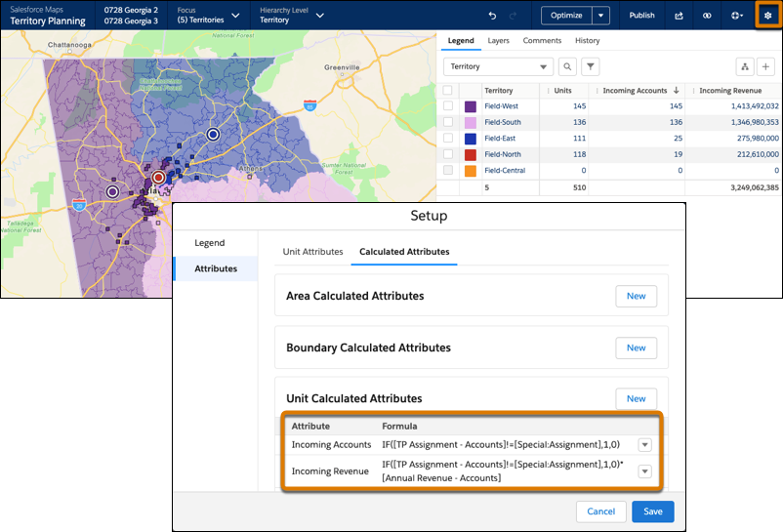Click the undo arrow icon

[492, 16]
